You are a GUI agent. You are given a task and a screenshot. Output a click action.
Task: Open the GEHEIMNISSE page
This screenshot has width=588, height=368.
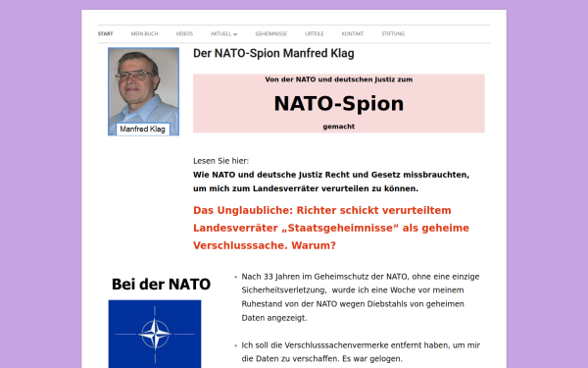click(x=271, y=33)
